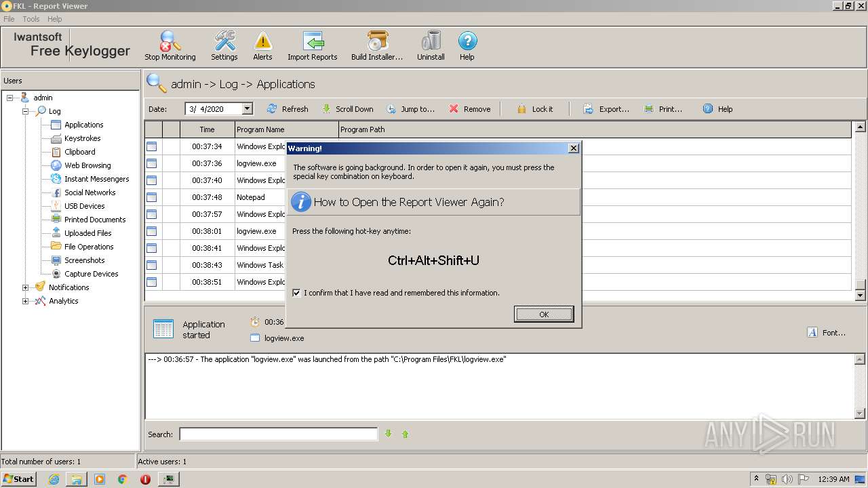Select Applications in the Log tree
Screen dimensions: 868x488
coord(83,125)
